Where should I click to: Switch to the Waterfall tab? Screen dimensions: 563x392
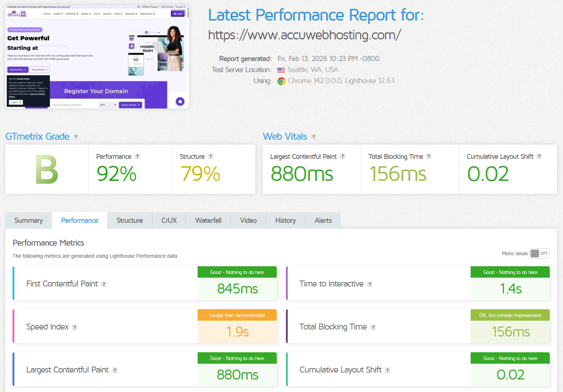pyautogui.click(x=208, y=220)
